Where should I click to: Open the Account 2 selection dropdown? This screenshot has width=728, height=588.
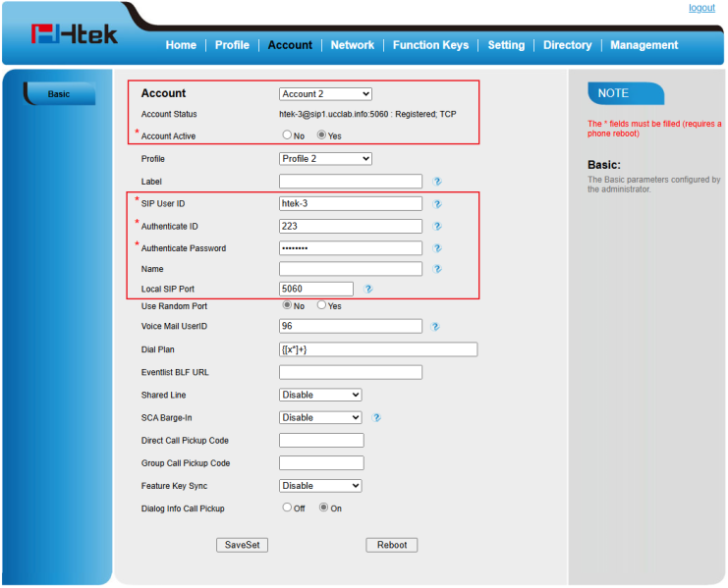tap(325, 94)
